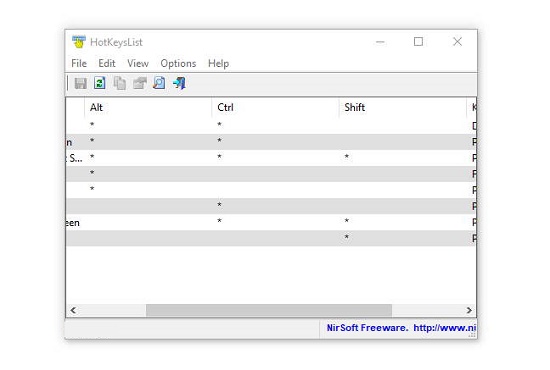Screen dimensions: 550x370
Task: Click the HotKeysList app icon in title bar
Action: pyautogui.click(x=79, y=42)
